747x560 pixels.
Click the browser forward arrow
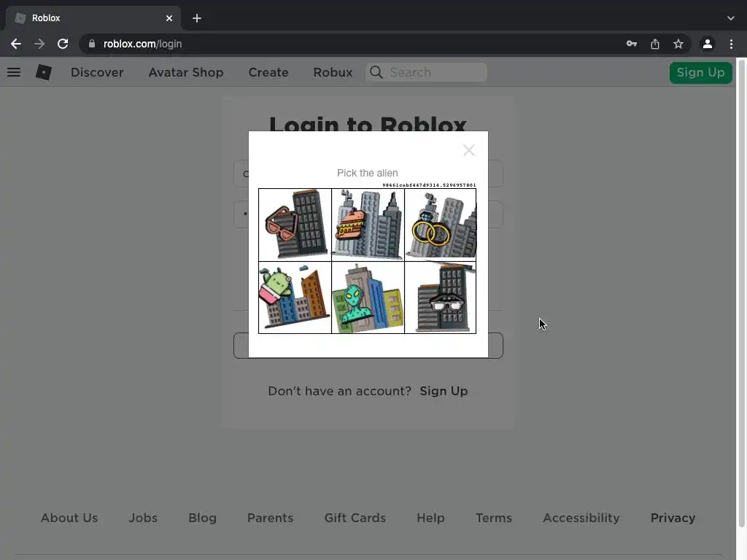coord(39,44)
